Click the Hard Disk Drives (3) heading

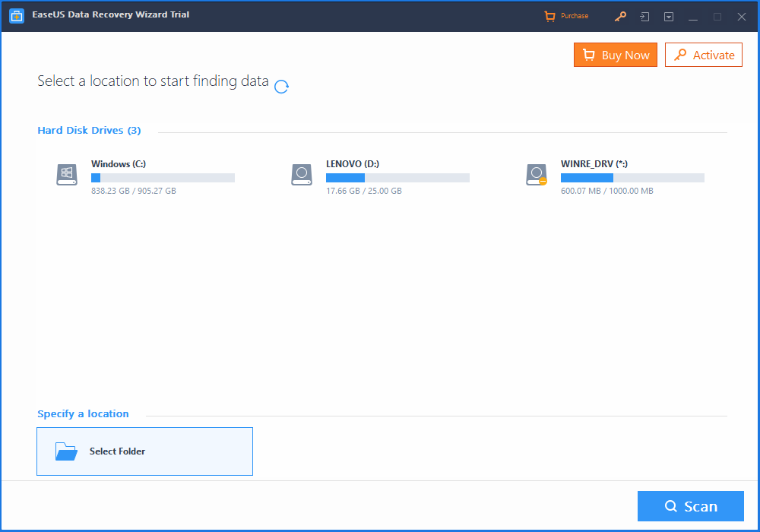pos(89,130)
